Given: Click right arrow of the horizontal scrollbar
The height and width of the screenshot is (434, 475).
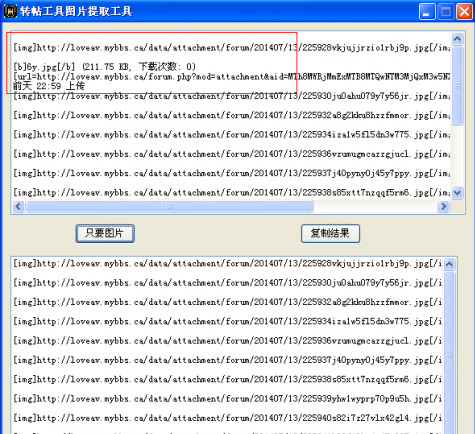Looking at the screenshot, I should (444, 206).
